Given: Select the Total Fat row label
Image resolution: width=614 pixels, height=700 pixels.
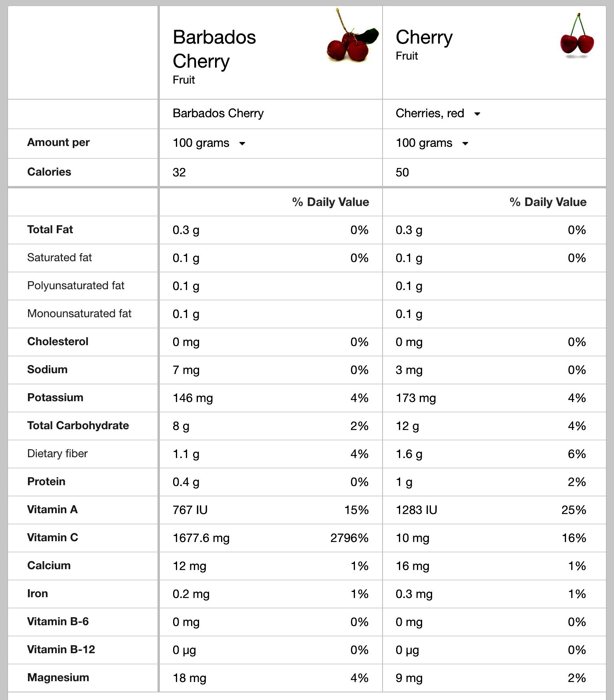Looking at the screenshot, I should pyautogui.click(x=50, y=230).
